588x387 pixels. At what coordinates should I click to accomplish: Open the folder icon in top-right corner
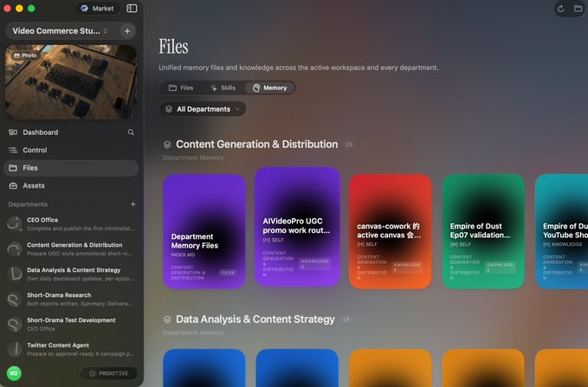click(578, 9)
